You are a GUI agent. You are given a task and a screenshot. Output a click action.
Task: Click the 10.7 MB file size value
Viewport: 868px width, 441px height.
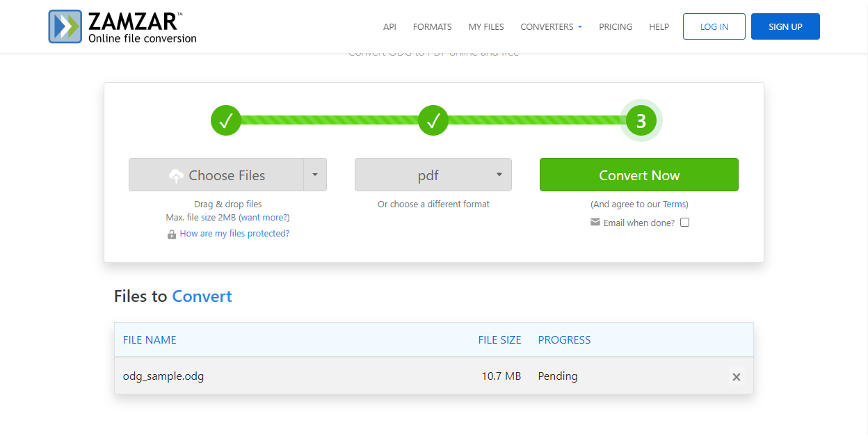[x=501, y=376]
